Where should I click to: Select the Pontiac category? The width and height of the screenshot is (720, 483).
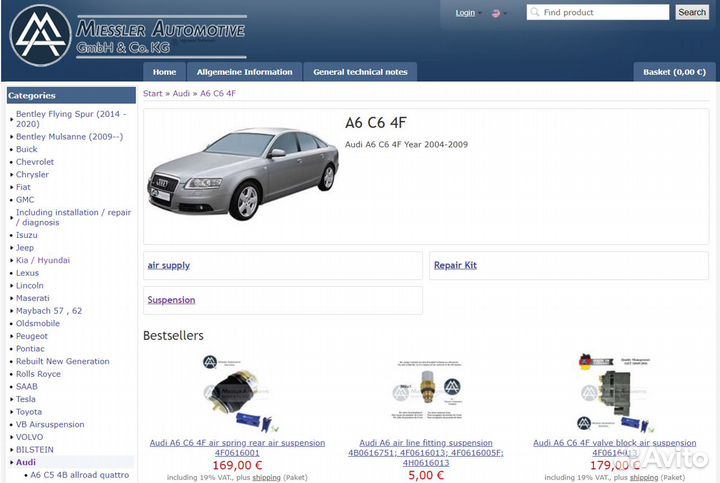coord(30,348)
